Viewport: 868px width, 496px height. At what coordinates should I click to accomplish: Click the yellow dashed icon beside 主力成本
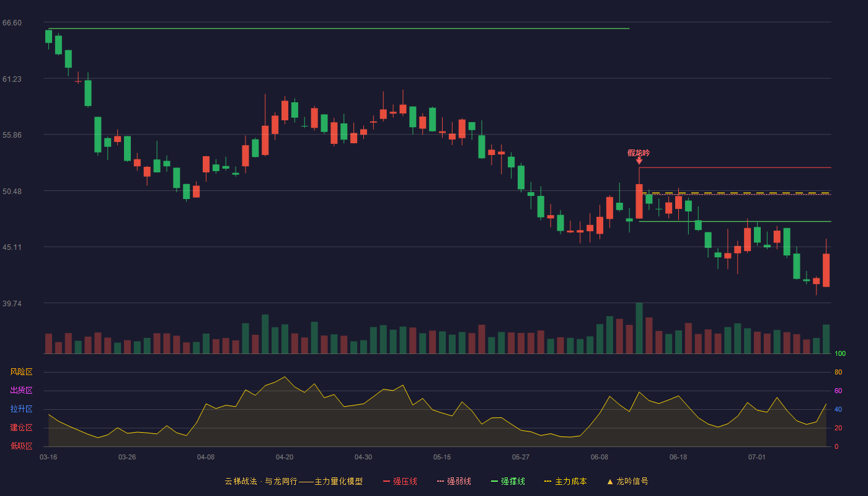click(x=547, y=481)
